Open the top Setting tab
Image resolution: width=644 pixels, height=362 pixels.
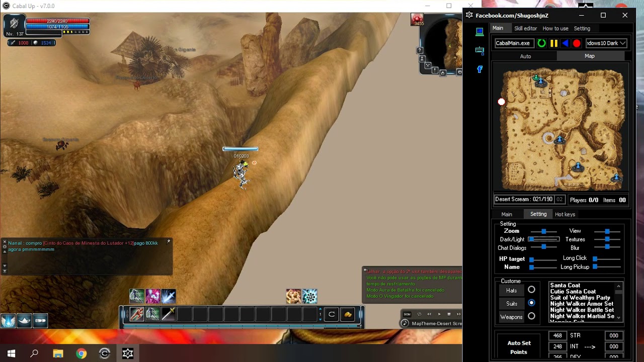(x=582, y=29)
